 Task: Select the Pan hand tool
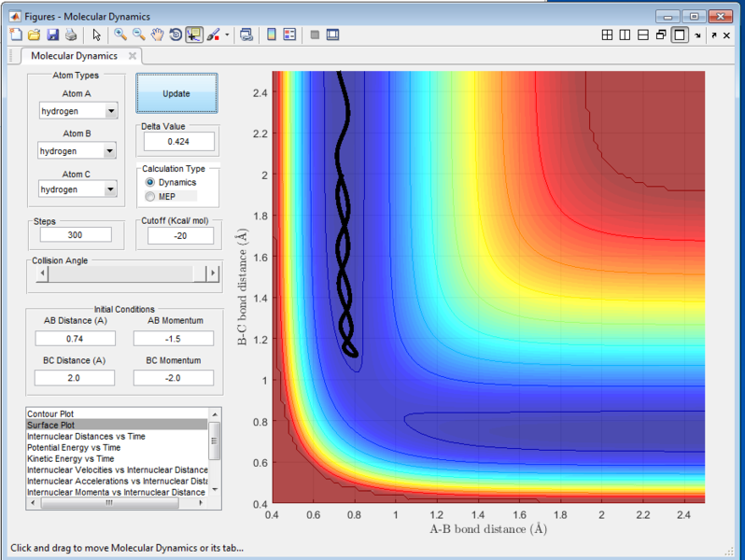(158, 35)
